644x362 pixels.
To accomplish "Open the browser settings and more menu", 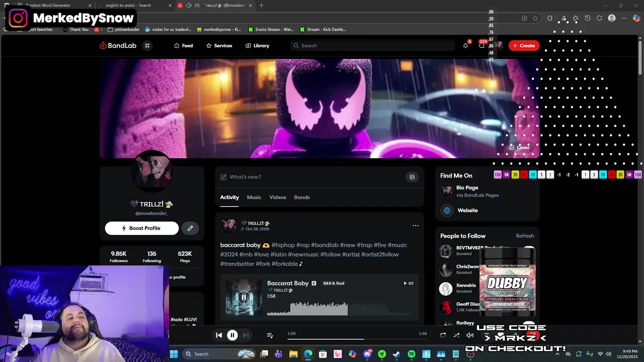I will 624,18.
